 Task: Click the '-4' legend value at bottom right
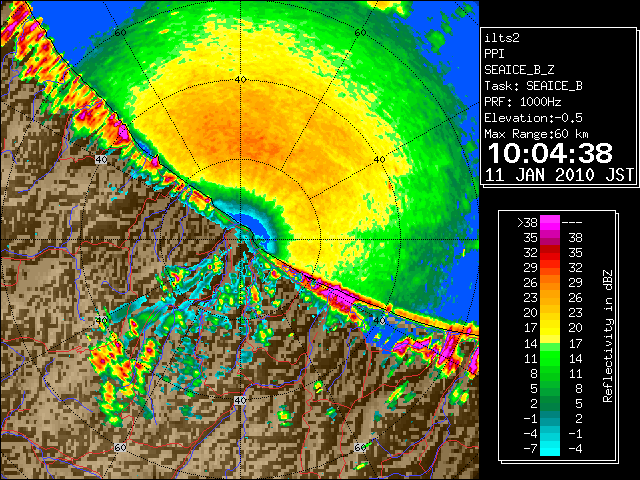(x=575, y=449)
